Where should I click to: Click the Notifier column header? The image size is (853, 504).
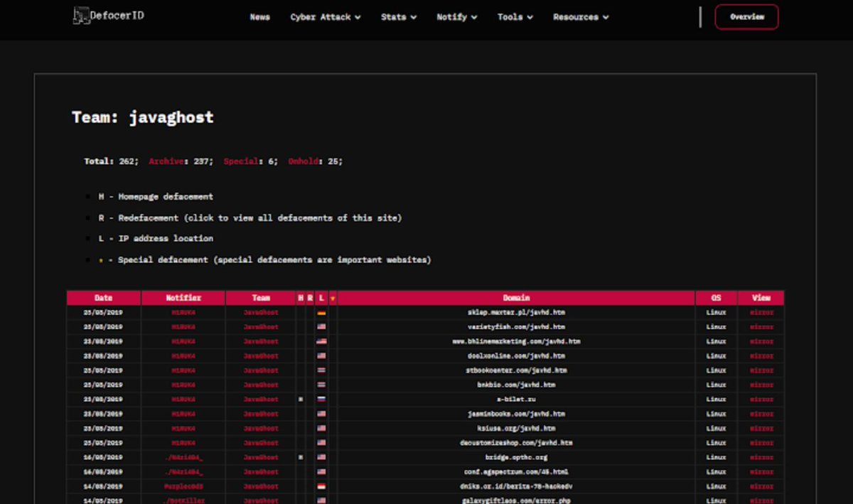pyautogui.click(x=183, y=298)
